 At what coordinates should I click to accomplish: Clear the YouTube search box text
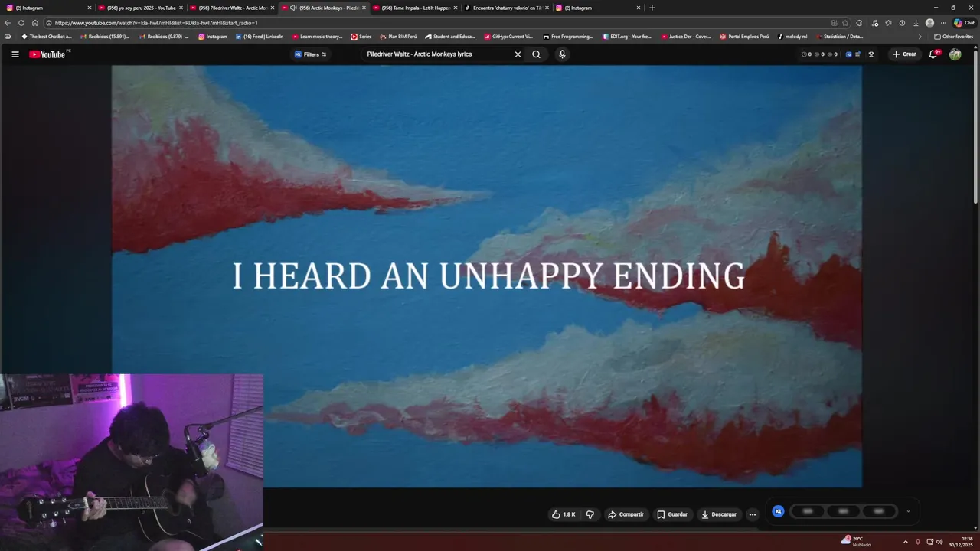click(518, 54)
